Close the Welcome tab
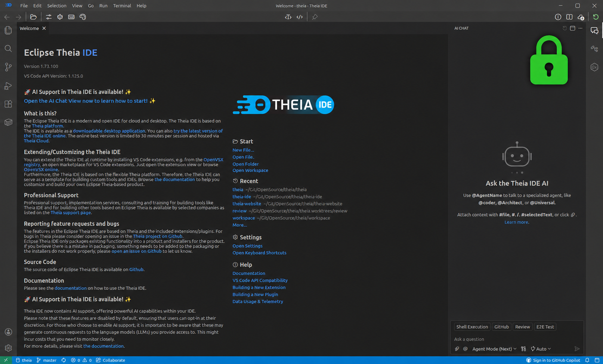Image resolution: width=603 pixels, height=364 pixels. (x=44, y=28)
